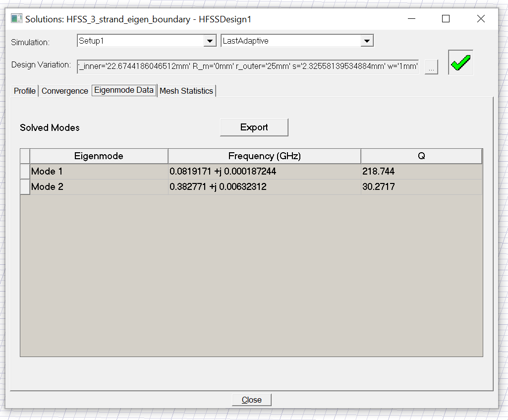Screen dimensions: 508x420
Task: Close the window with the X icon
Action: click(x=481, y=19)
